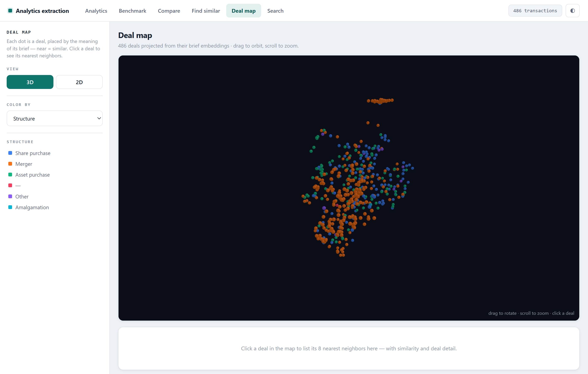This screenshot has width=588, height=374.
Task: Select the Find similar tab
Action: tap(206, 11)
